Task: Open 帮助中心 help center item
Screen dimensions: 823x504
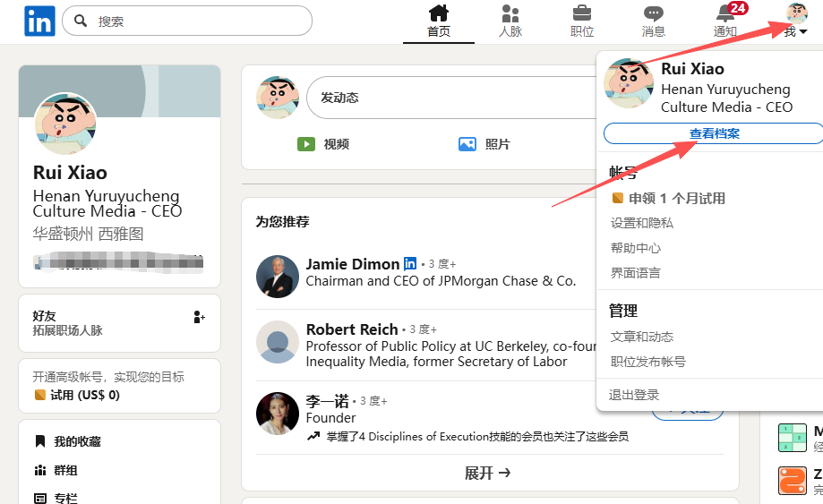Action: (x=636, y=248)
